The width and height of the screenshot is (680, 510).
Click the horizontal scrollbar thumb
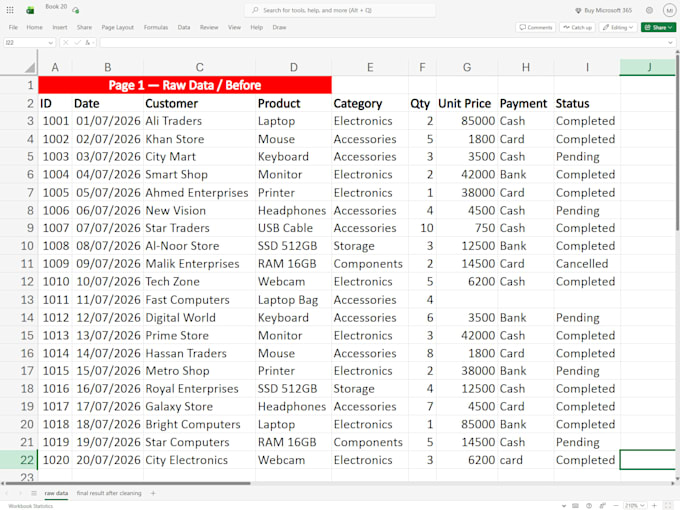click(127, 483)
